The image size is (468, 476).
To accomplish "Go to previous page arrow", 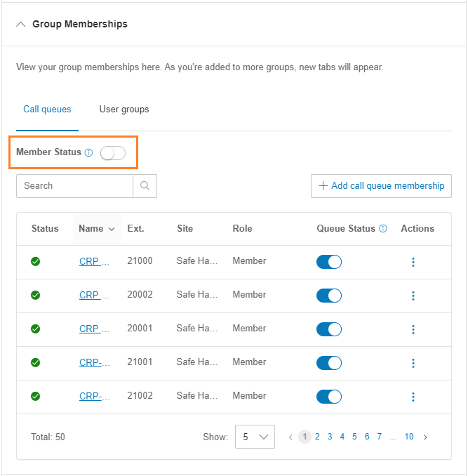I will [x=290, y=437].
